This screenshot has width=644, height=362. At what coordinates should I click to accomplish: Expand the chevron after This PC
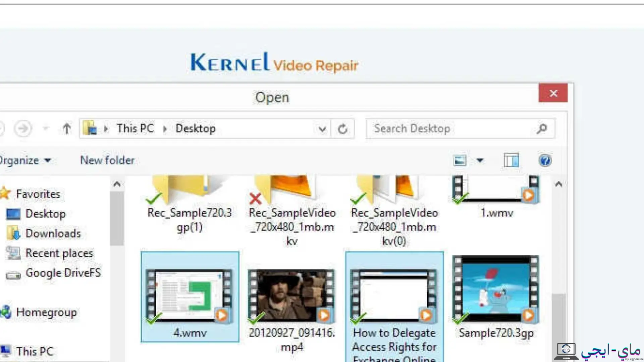pos(165,129)
